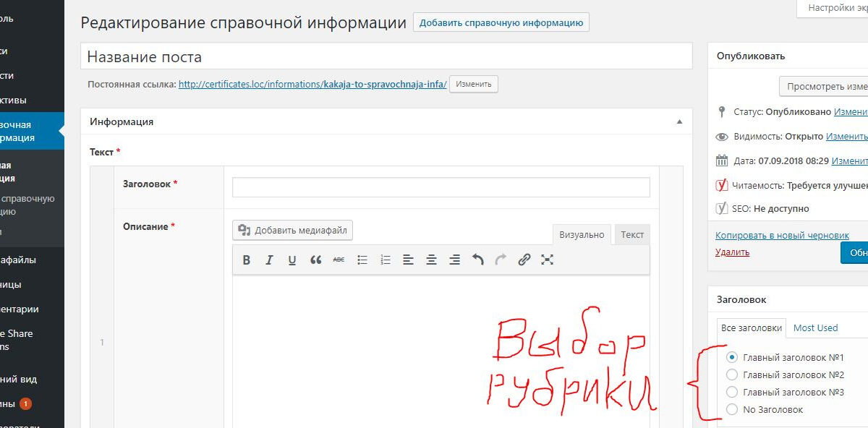
Task: Open the Все заголовки tab
Action: (x=752, y=328)
